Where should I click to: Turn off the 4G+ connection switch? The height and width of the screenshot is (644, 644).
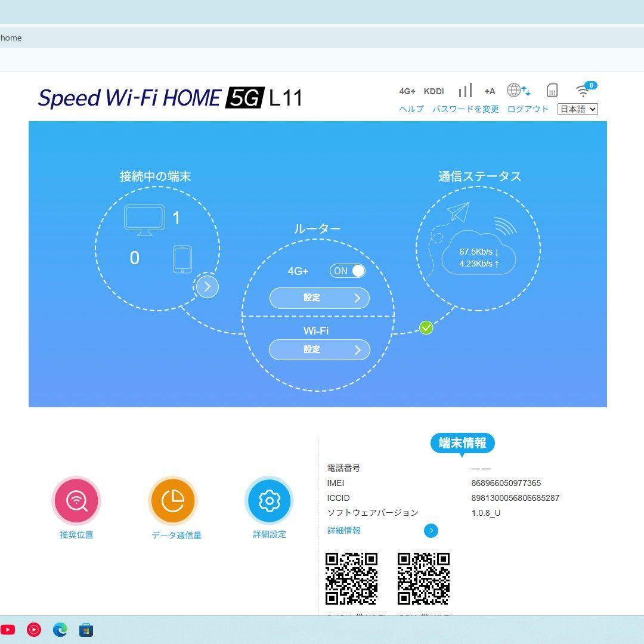[x=347, y=271]
